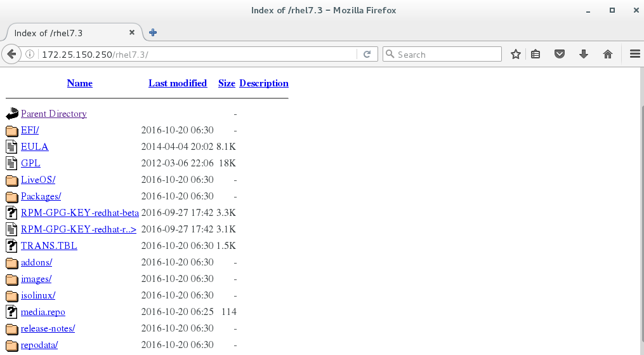Maximize the Firefox window
644x355 pixels.
point(612,10)
